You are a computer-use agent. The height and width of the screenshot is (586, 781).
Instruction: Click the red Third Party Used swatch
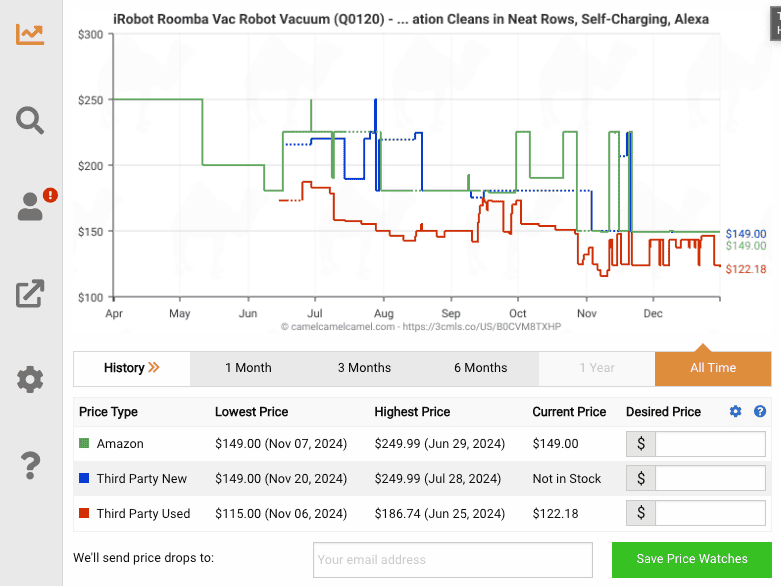pyautogui.click(x=85, y=514)
